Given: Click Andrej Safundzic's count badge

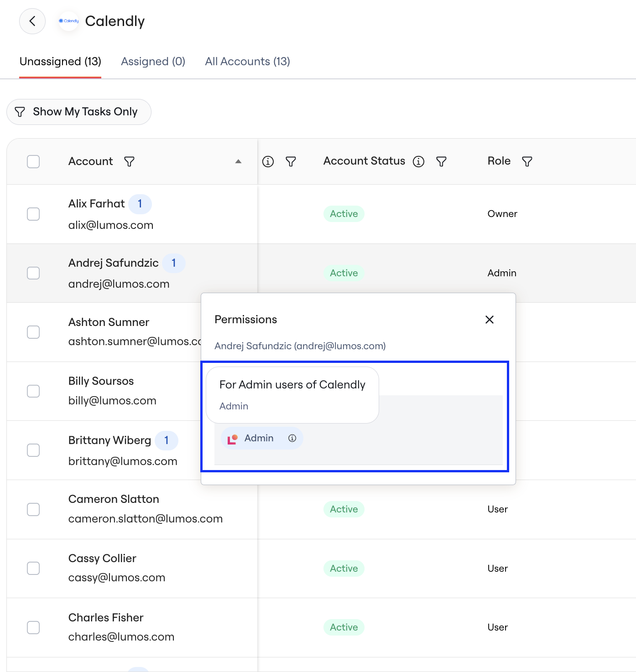Looking at the screenshot, I should (174, 263).
